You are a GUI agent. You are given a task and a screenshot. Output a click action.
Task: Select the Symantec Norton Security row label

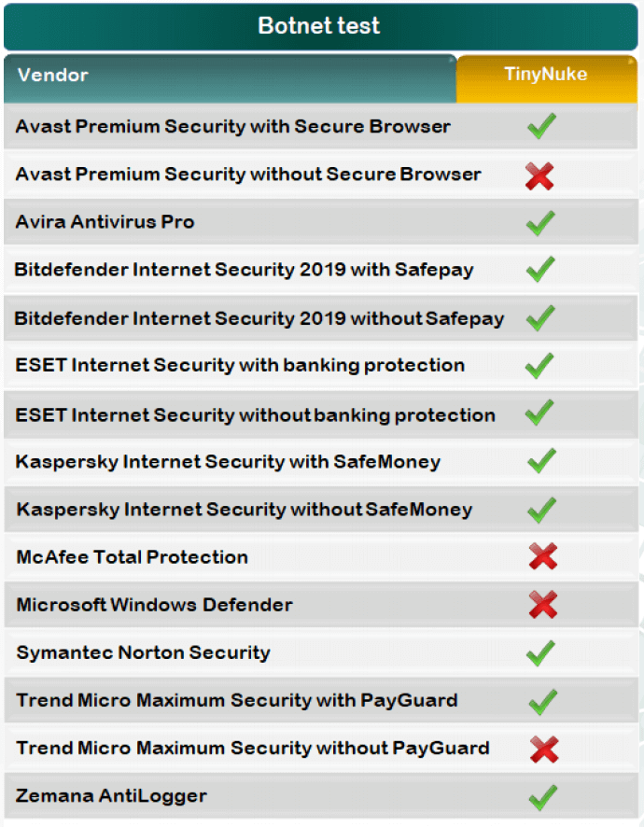coord(143,652)
